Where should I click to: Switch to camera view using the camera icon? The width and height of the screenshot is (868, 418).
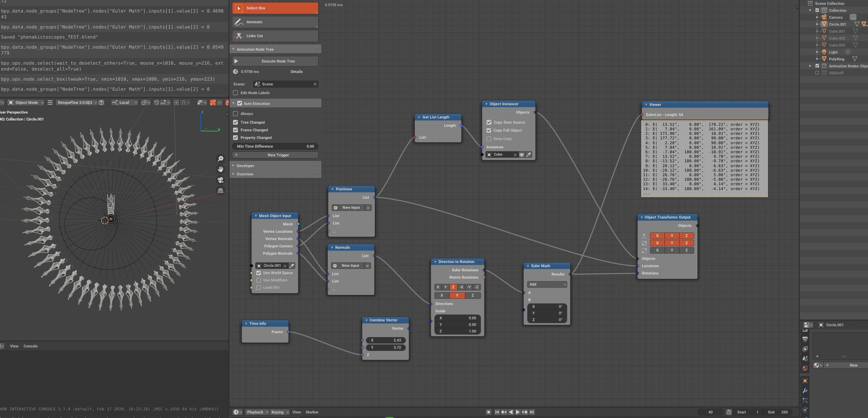point(220,180)
